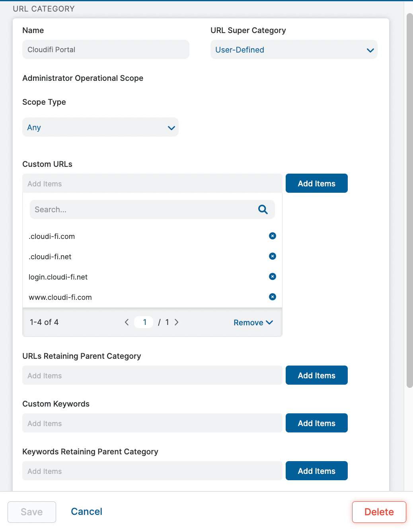
Task: Select the .cloudi-fi.net URL text
Action: [50, 257]
